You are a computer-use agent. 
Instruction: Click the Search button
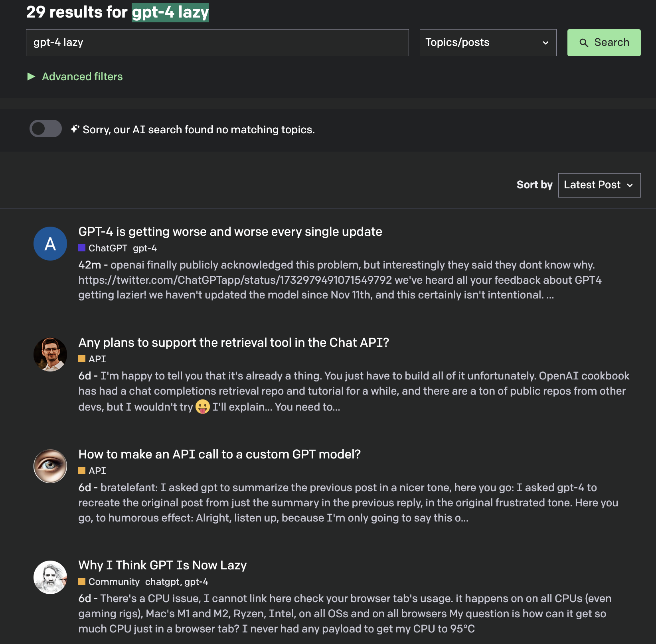point(603,42)
